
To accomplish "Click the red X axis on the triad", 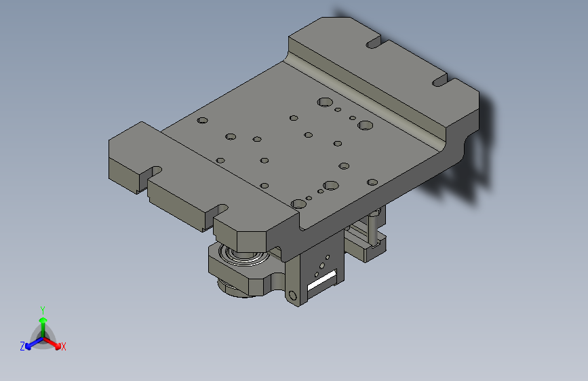I will 52,343.
